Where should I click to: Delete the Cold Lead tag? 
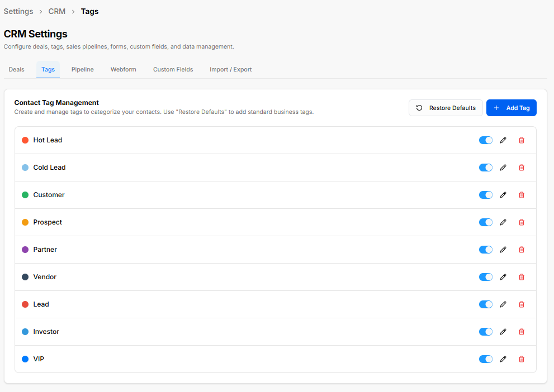[522, 168]
